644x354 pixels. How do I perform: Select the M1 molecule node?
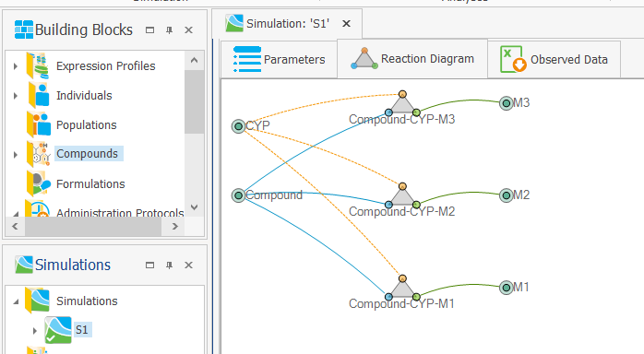point(506,288)
